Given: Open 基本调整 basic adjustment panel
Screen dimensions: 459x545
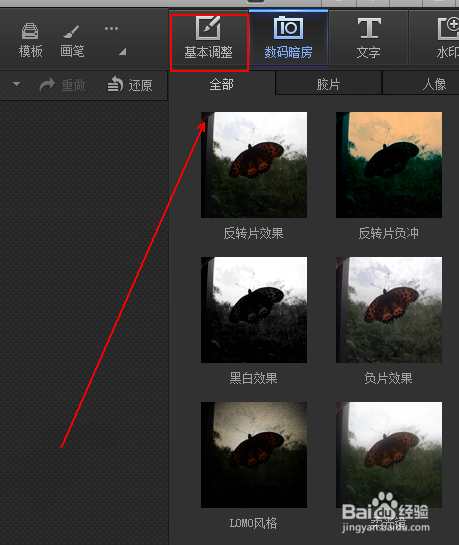Looking at the screenshot, I should pyautogui.click(x=208, y=38).
